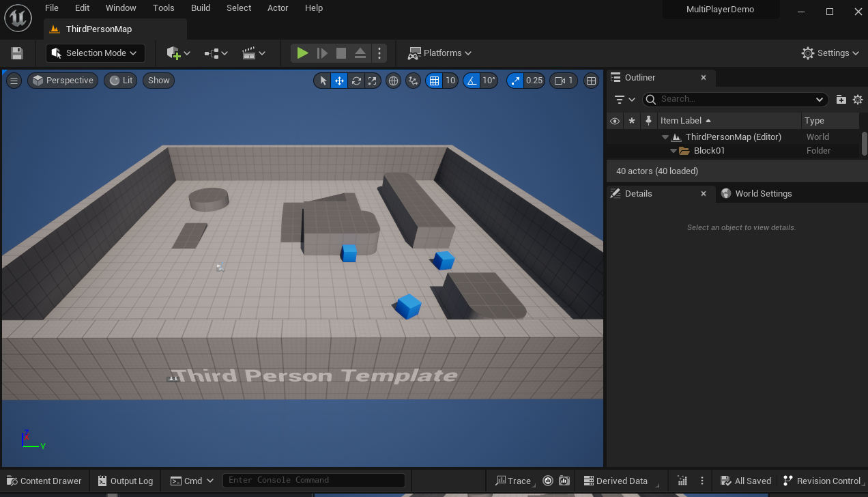Select the rotate transform tool
Screen dimensions: 868x497
[356, 81]
